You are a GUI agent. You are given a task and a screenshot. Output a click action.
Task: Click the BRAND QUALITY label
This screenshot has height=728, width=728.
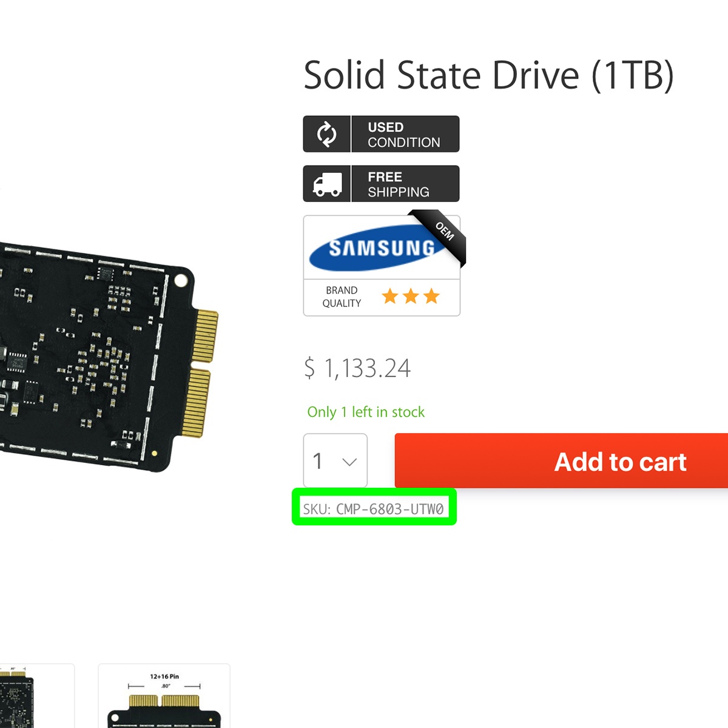pyautogui.click(x=342, y=297)
